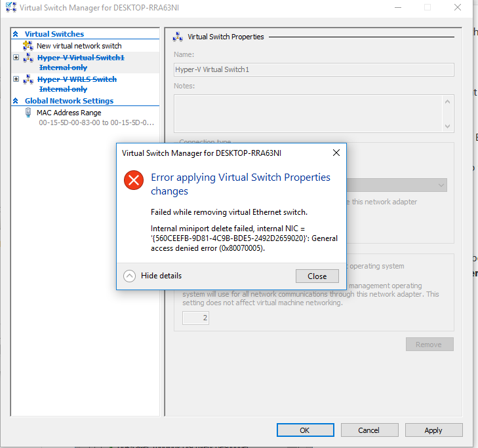
Task: Expand the Hyper-V WRLS Switch tree node
Action: 16,79
